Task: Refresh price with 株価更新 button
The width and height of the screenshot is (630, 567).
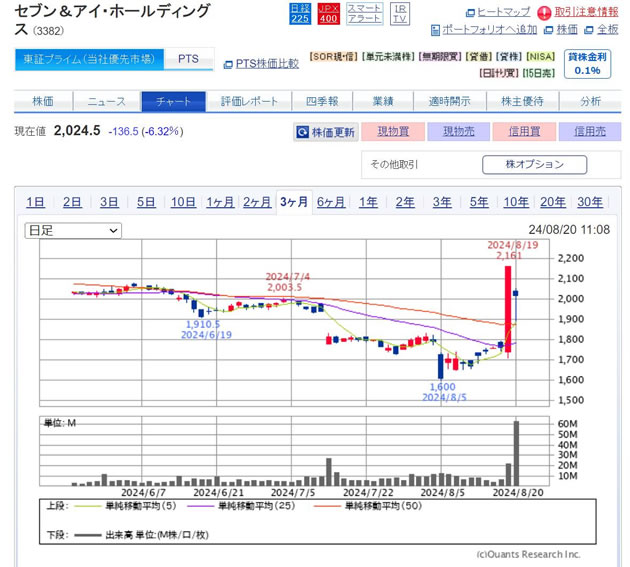Action: [x=326, y=132]
